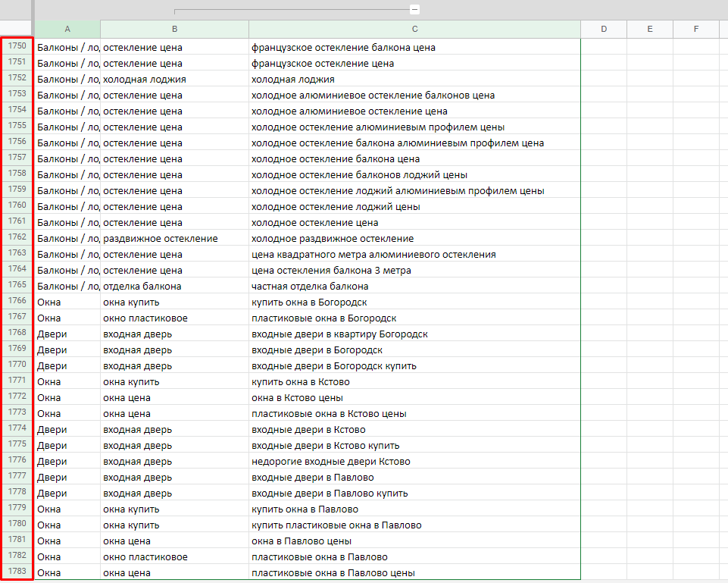This screenshot has width=728, height=583.
Task: Click cell 'входные двери в Павлово купить'
Action: coord(414,494)
